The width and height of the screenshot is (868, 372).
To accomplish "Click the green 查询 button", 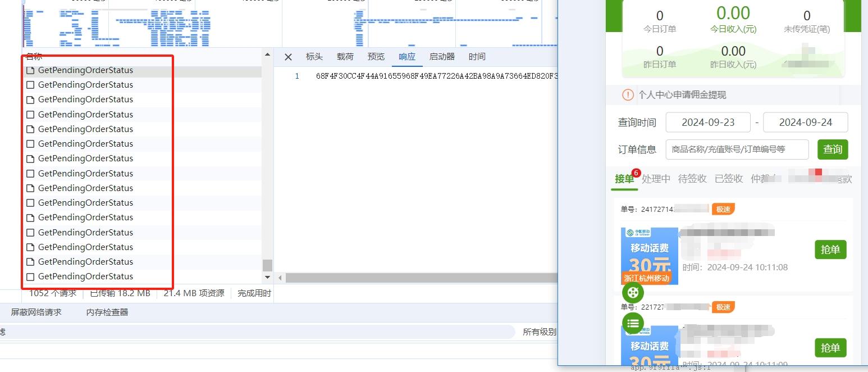I will click(x=833, y=149).
